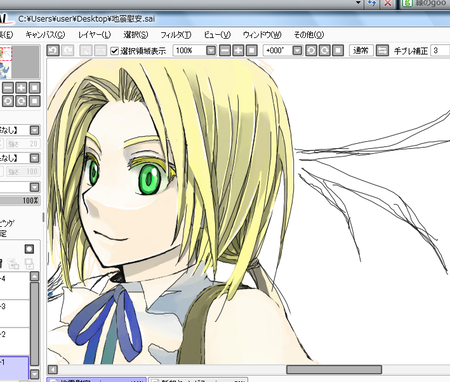The image size is (450, 382).
Task: Flip view horizontally with icon beside 通常
Action: (382, 50)
